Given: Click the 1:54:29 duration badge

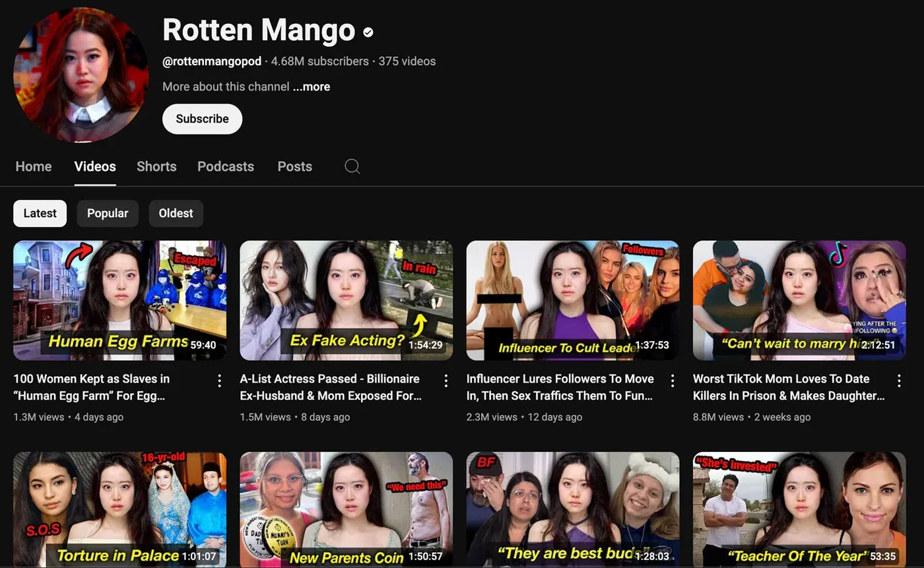Looking at the screenshot, I should (425, 345).
